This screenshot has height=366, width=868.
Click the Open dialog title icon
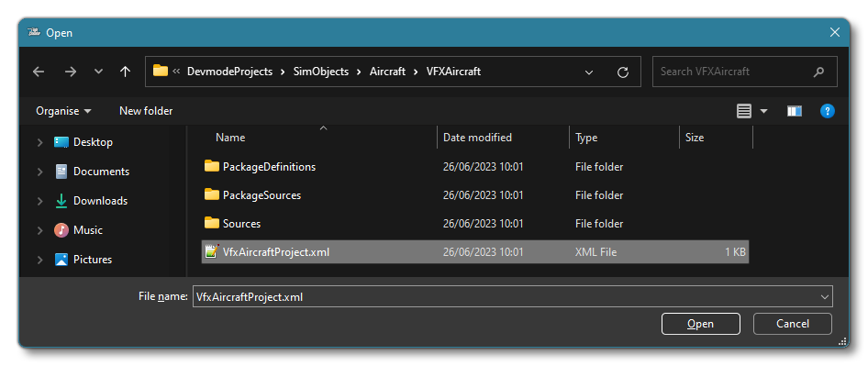(34, 32)
